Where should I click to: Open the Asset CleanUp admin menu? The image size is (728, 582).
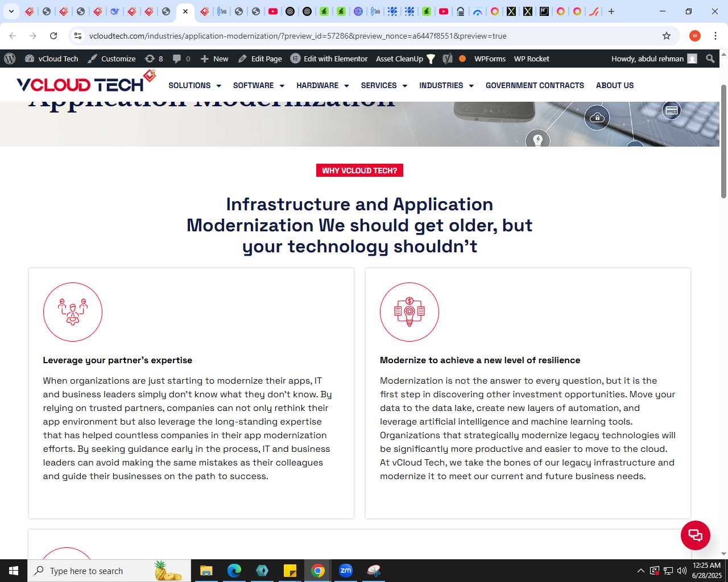tap(405, 59)
